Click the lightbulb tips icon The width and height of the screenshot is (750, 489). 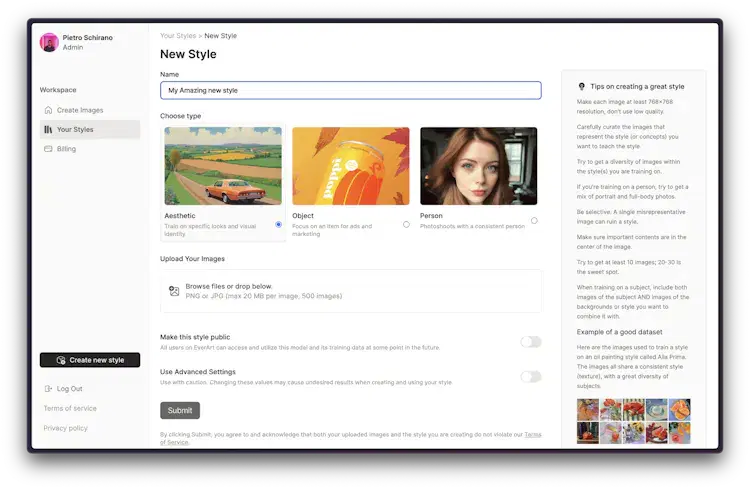pos(582,86)
